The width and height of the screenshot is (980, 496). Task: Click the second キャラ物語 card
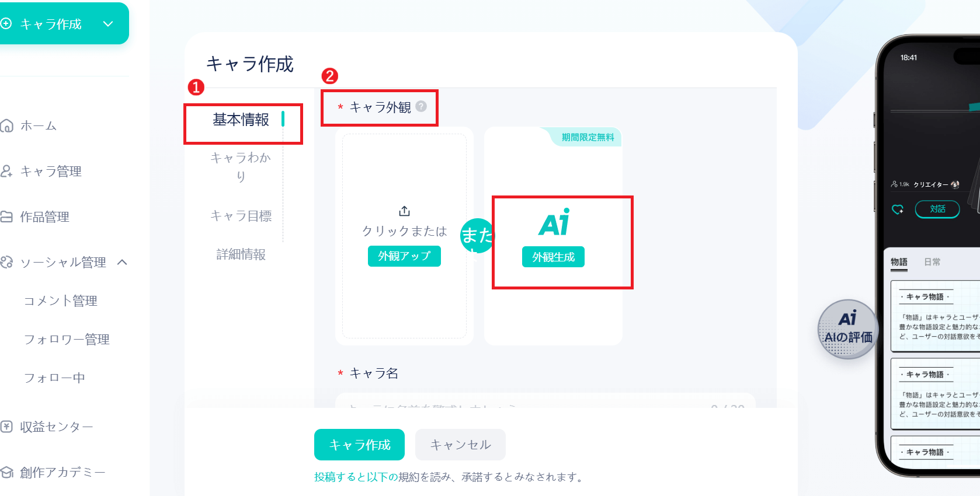pos(935,394)
